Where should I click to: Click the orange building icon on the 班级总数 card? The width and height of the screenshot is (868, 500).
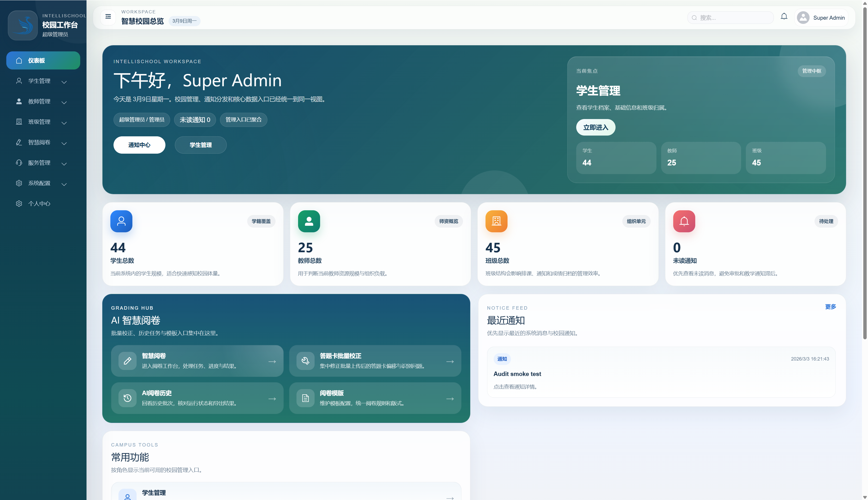(496, 222)
